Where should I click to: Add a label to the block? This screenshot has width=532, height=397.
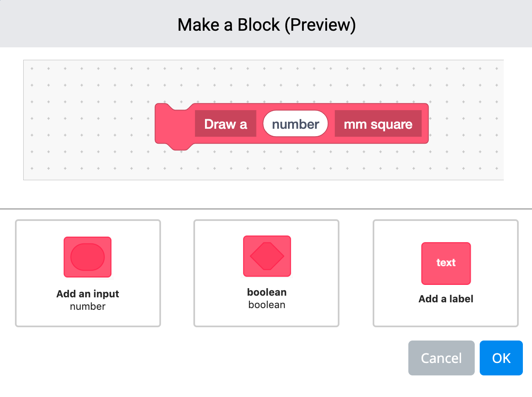[446, 273]
